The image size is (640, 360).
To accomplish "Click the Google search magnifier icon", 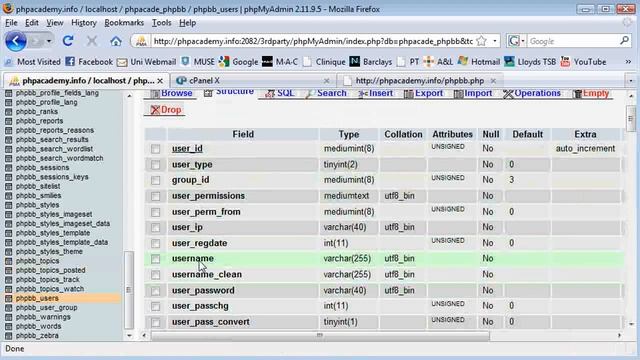I will pos(624,41).
